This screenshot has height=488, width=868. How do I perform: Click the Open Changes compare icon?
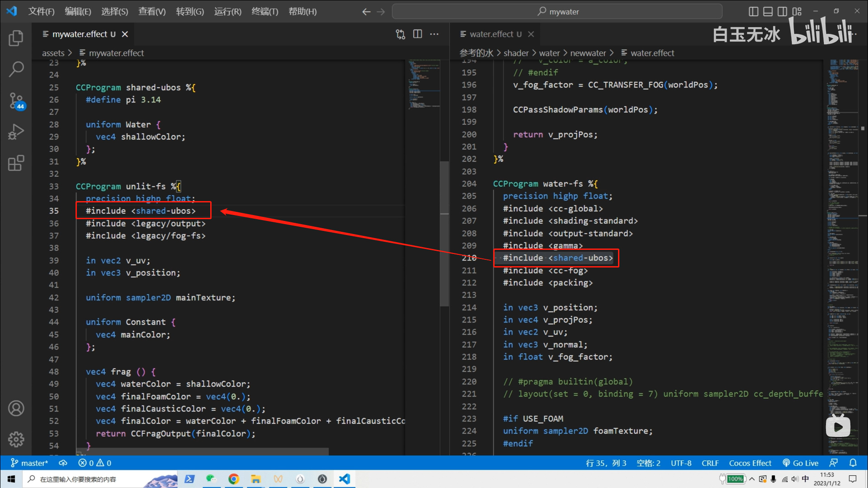coord(401,34)
